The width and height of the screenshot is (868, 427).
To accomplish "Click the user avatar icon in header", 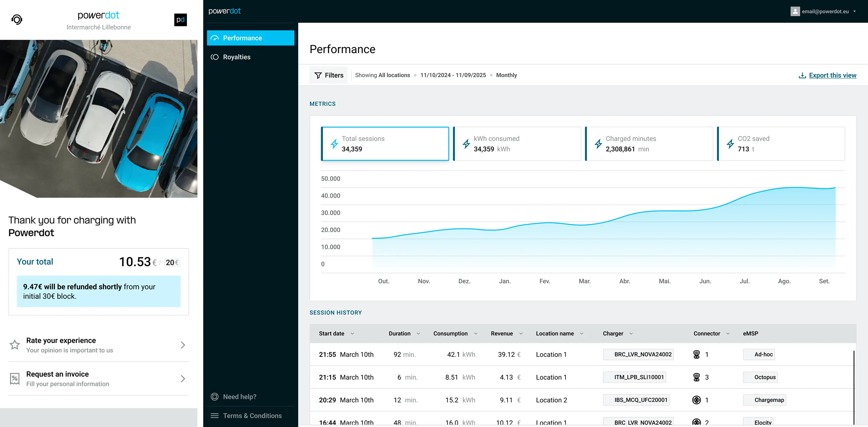I will [795, 11].
